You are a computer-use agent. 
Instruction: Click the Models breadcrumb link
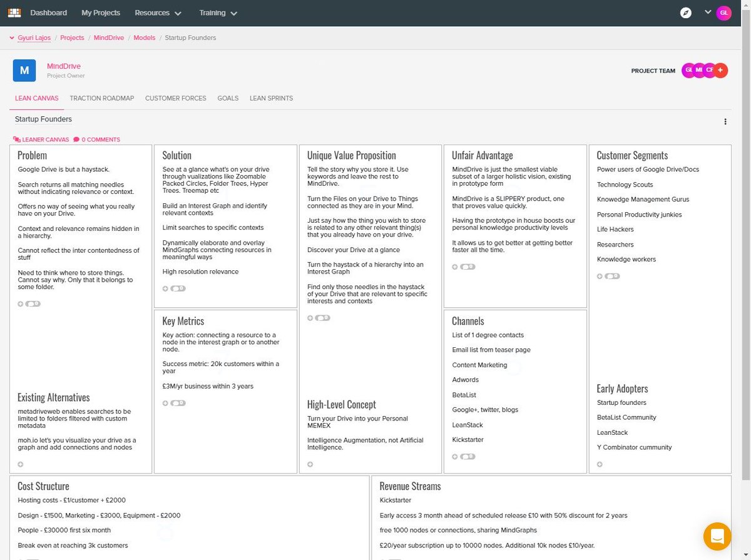point(145,38)
